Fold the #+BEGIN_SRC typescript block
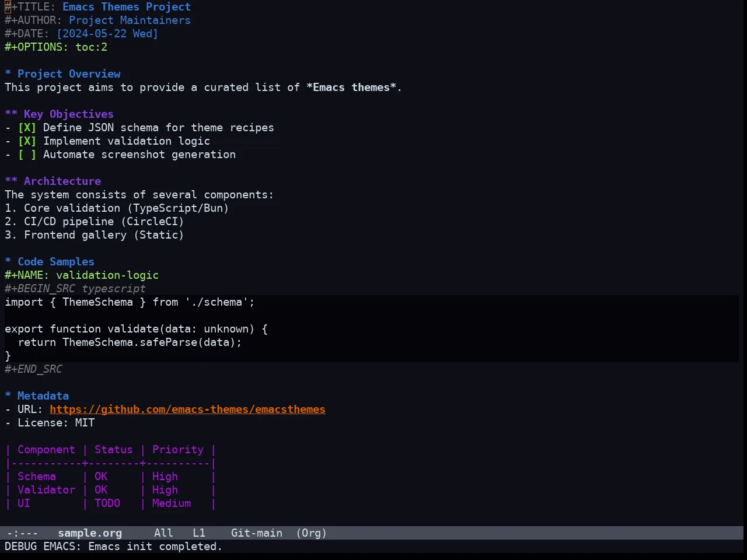The width and height of the screenshot is (747, 560). [x=75, y=289]
